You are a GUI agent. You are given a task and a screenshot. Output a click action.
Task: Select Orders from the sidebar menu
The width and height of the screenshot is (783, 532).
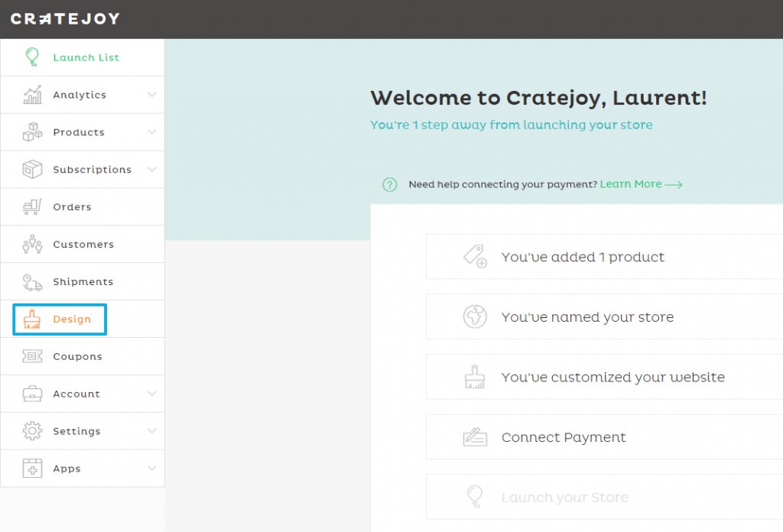coord(72,206)
